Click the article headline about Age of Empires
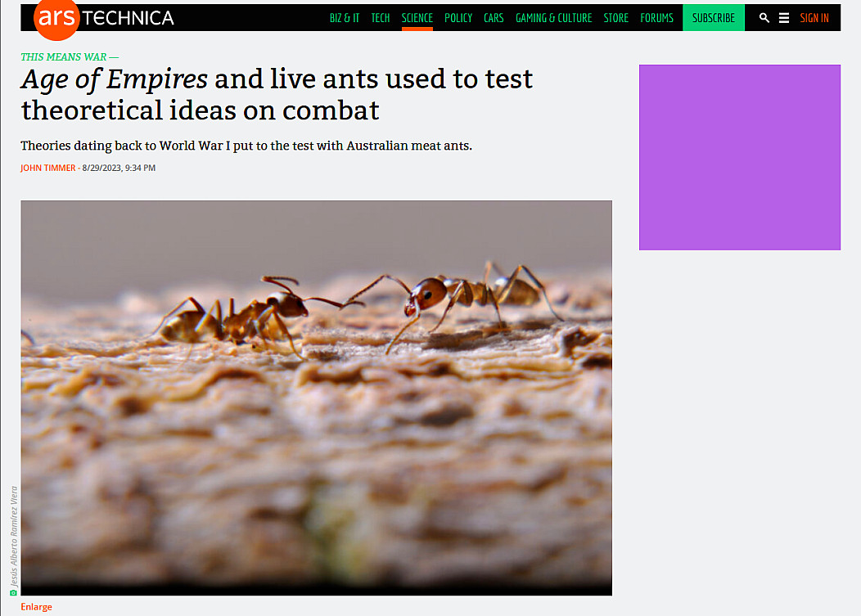 (x=277, y=94)
